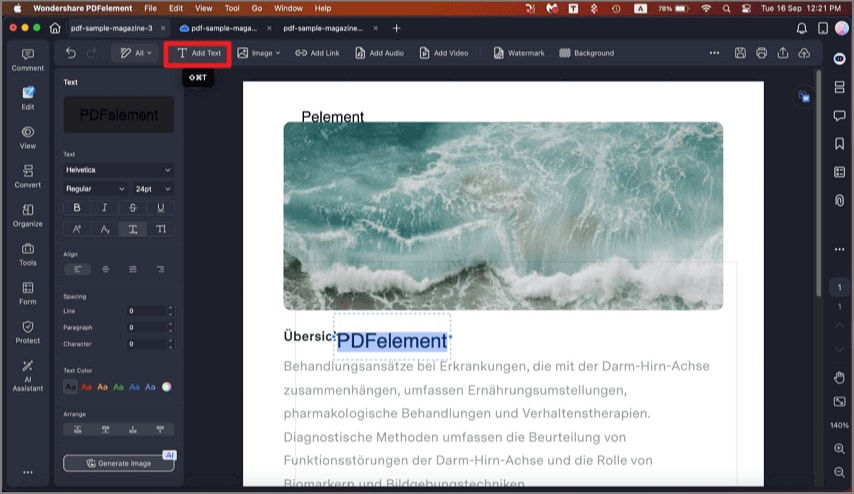This screenshot has width=854, height=494.
Task: Open the Window menu
Action: (x=288, y=8)
